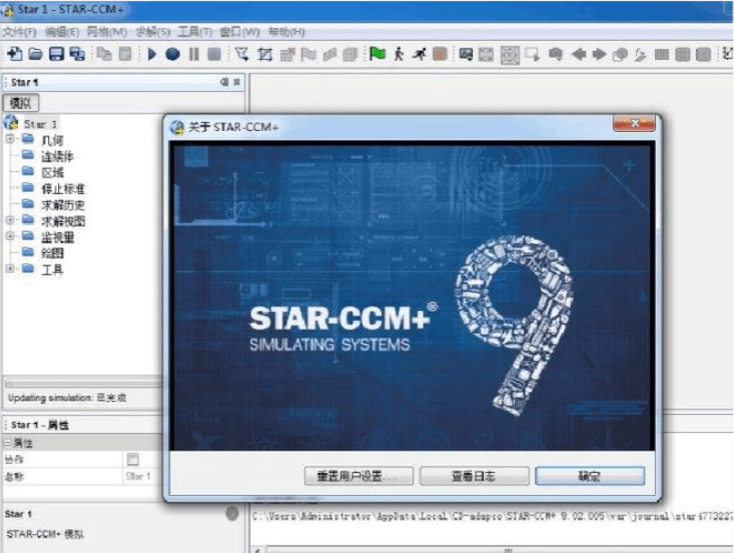734x553 pixels.
Task: Click the selection rectangle with arrow icon
Action: click(x=532, y=54)
